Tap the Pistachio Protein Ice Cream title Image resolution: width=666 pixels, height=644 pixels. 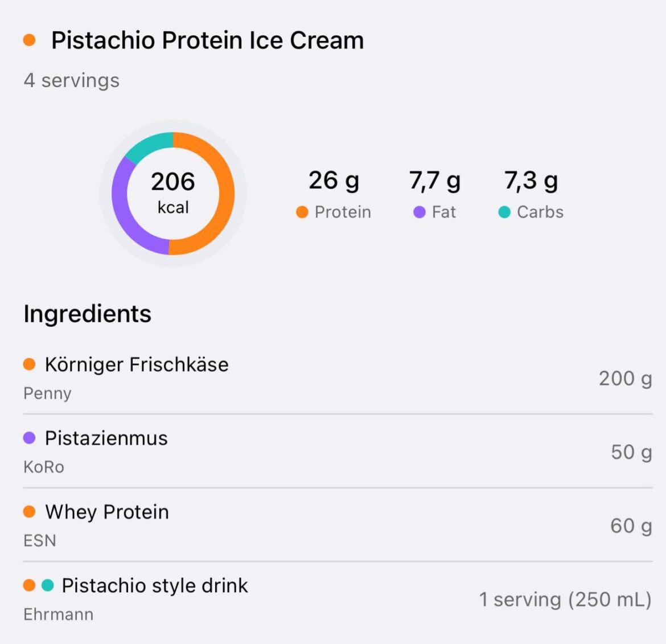(207, 40)
